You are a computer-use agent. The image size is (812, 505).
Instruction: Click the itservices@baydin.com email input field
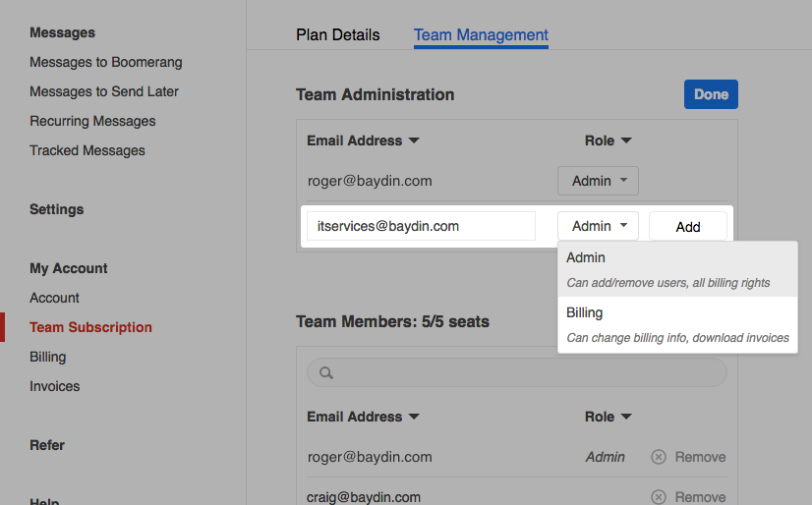tap(421, 226)
